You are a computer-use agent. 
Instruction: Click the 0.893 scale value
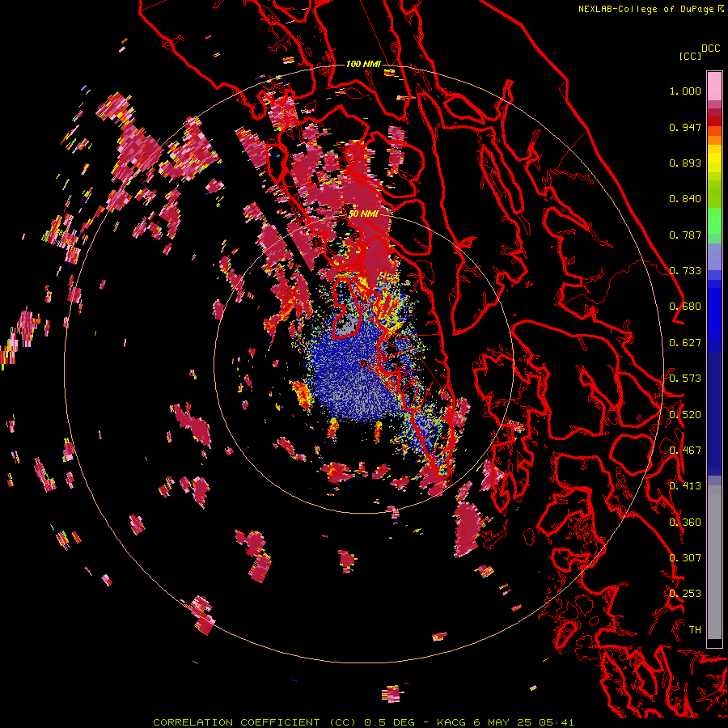tap(685, 163)
